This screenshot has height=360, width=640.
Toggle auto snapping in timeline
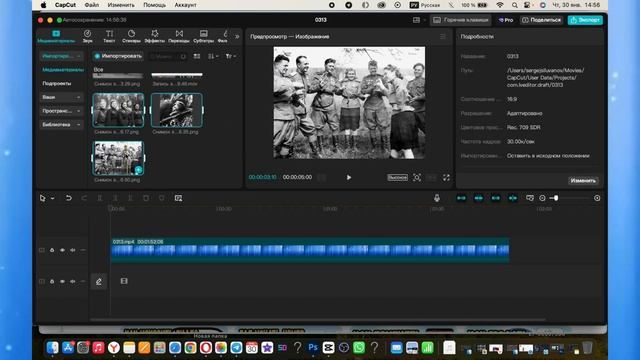coord(478,198)
